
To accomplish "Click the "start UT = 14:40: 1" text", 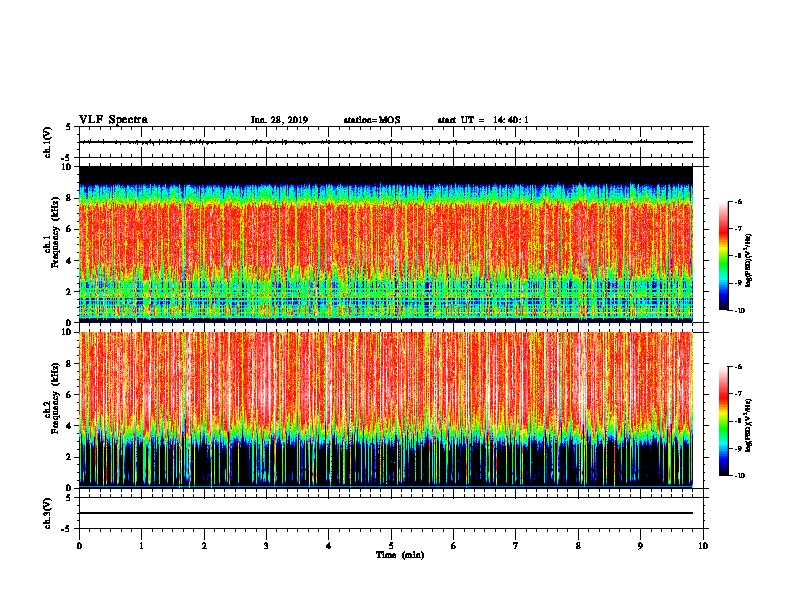I will 483,120.
